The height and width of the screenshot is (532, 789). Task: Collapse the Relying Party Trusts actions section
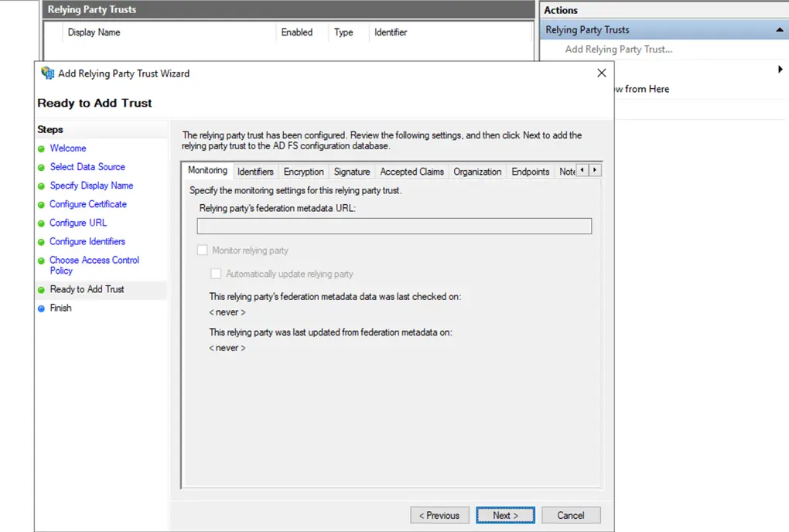pos(779,30)
